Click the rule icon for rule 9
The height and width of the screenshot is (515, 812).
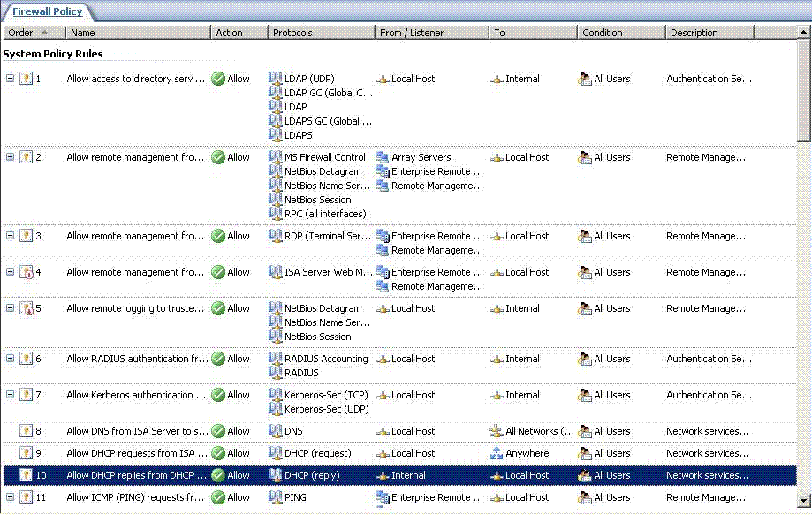26,453
